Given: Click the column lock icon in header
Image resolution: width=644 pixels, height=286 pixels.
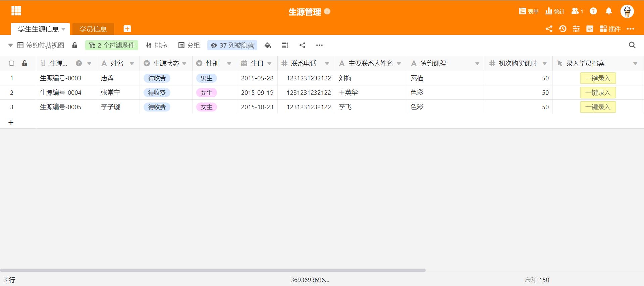Looking at the screenshot, I should tap(24, 63).
